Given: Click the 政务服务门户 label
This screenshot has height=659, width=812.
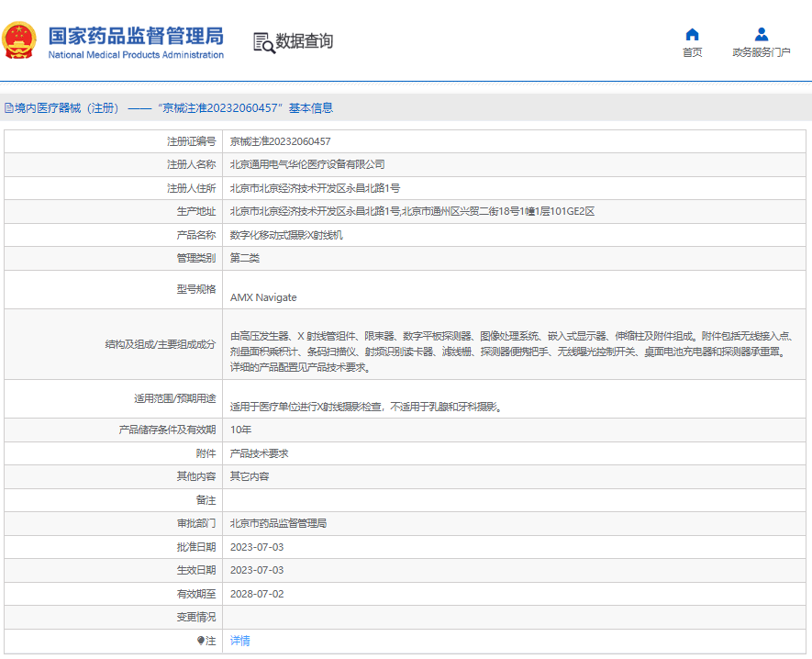Looking at the screenshot, I should coord(762,52).
